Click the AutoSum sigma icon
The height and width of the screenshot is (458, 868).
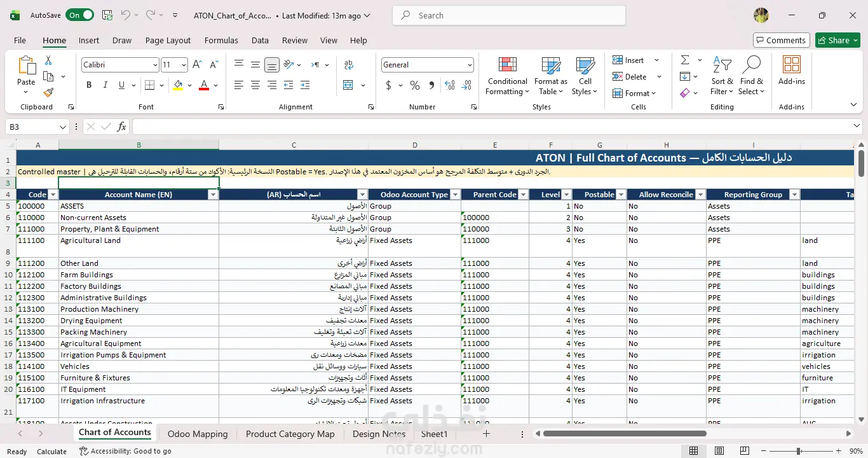tap(685, 60)
